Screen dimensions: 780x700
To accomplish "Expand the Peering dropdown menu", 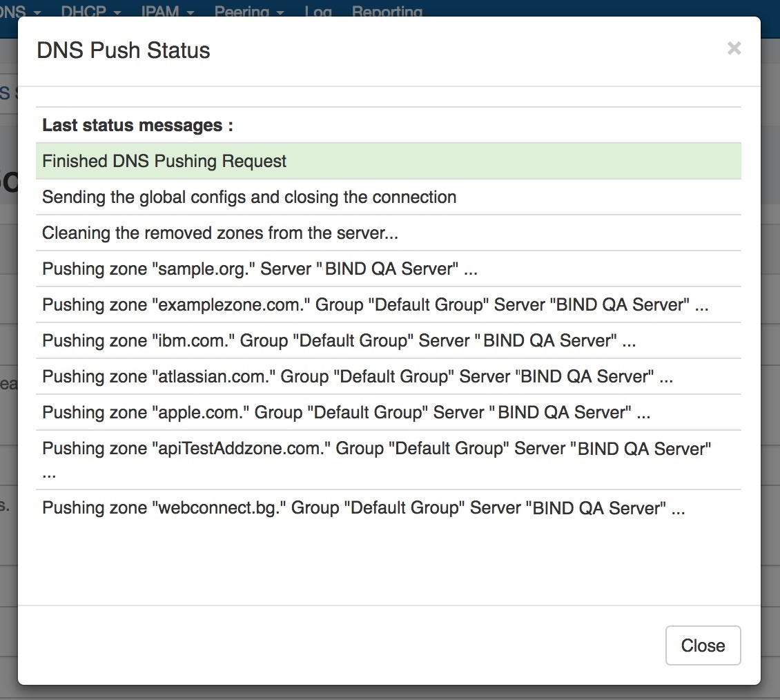I will point(249,12).
